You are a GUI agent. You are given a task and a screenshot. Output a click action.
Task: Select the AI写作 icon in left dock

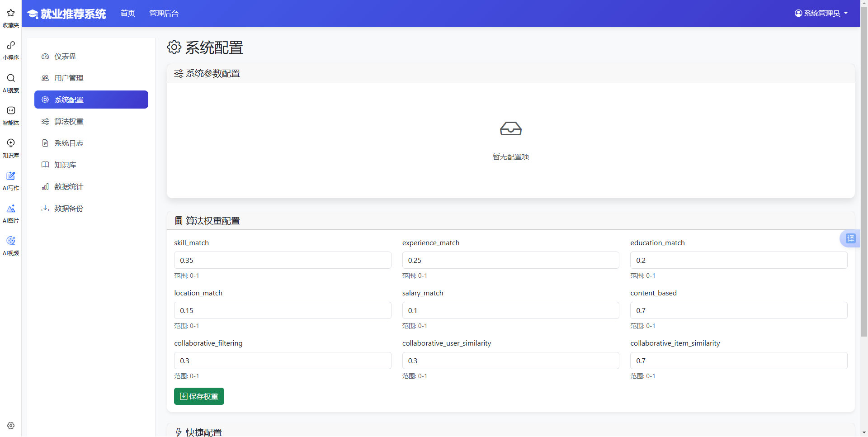(10, 176)
